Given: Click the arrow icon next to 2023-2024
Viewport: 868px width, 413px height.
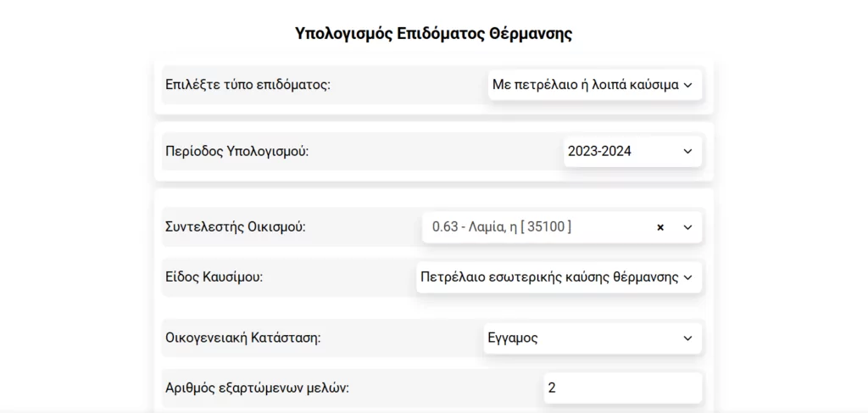Looking at the screenshot, I should 687,152.
